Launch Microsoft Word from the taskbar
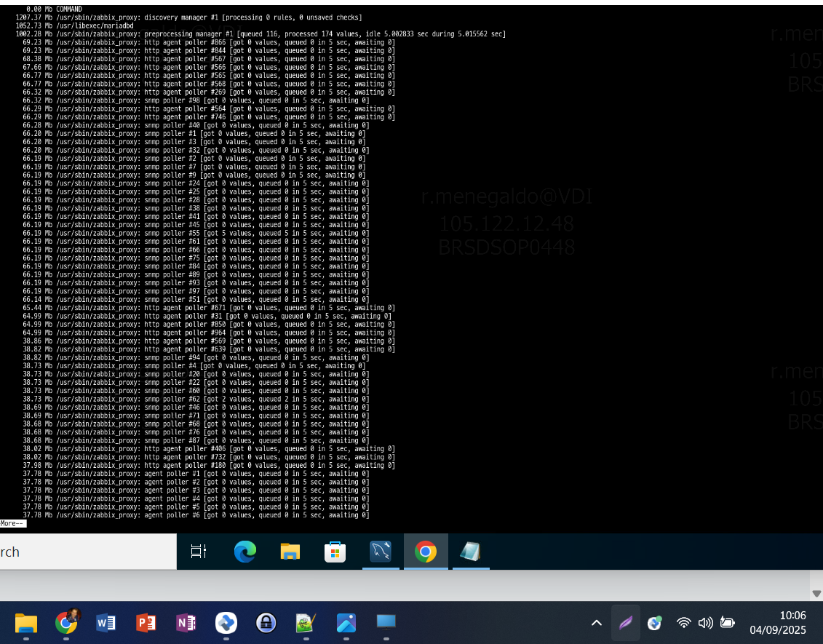The width and height of the screenshot is (823, 644). pos(106,623)
